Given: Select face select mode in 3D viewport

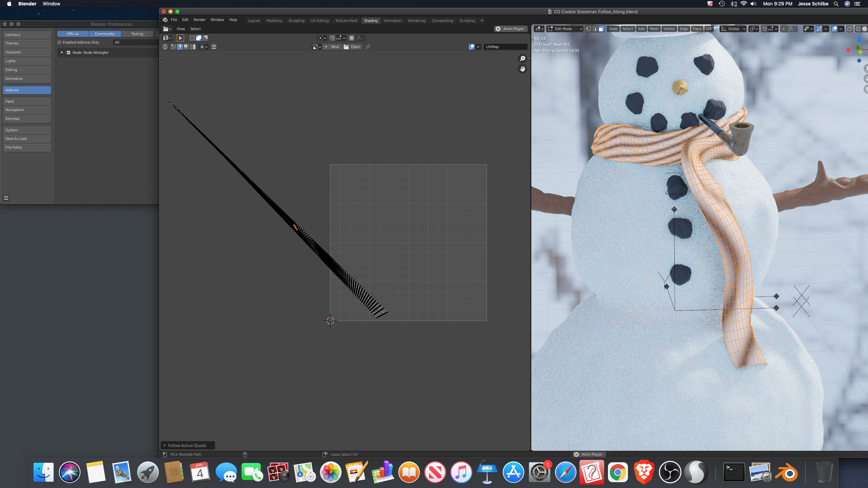Looking at the screenshot, I should 601,29.
